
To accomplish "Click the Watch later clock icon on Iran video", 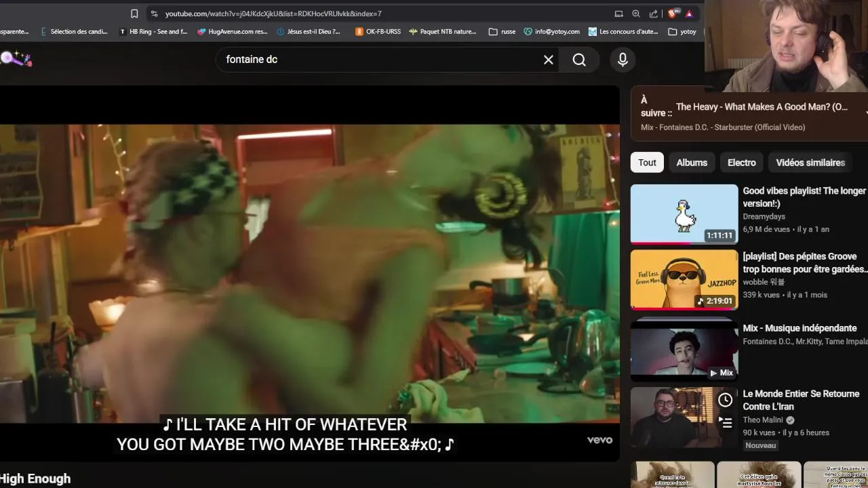I will click(x=726, y=400).
